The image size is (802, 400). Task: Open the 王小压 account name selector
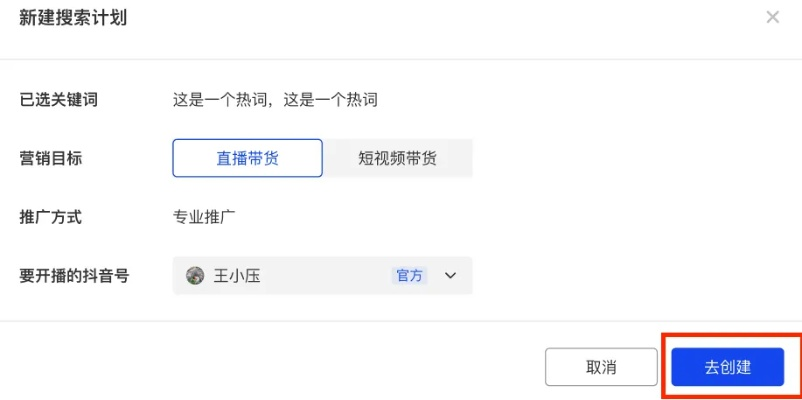(x=238, y=276)
